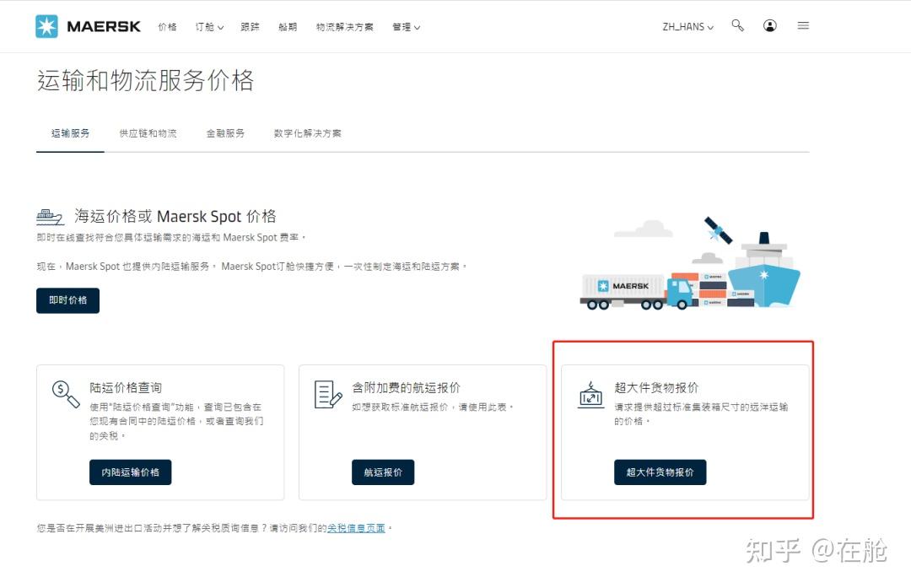Open the hamburger menu icon
Viewport: 911px width, 588px height.
(x=802, y=26)
